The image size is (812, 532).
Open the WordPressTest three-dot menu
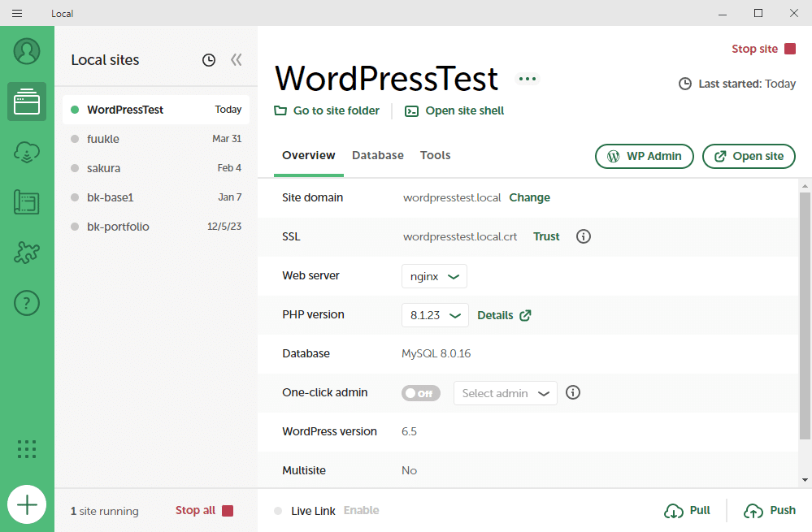pos(528,79)
